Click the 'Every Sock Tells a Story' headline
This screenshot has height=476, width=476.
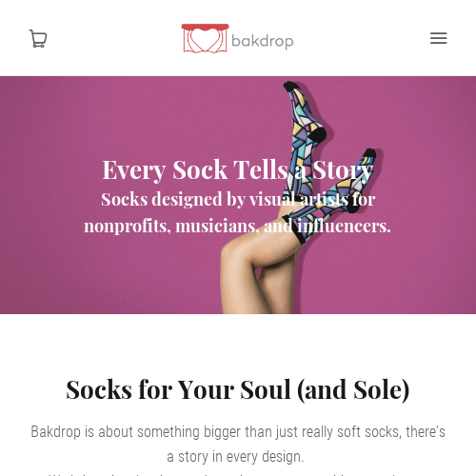237,170
